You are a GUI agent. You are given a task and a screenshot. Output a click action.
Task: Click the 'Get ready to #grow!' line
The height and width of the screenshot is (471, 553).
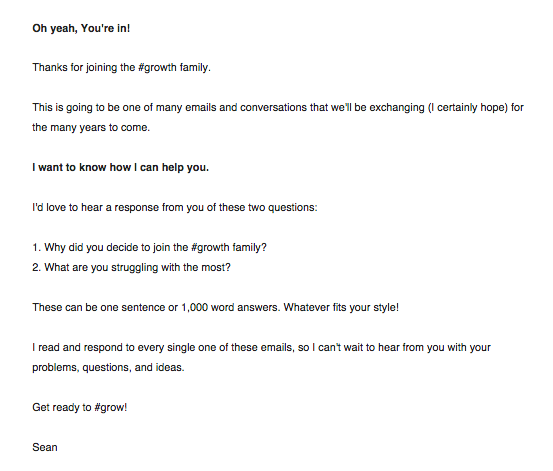(x=79, y=407)
